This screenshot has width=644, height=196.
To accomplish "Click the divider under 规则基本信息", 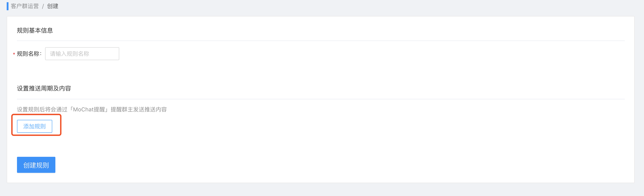I will [x=321, y=41].
